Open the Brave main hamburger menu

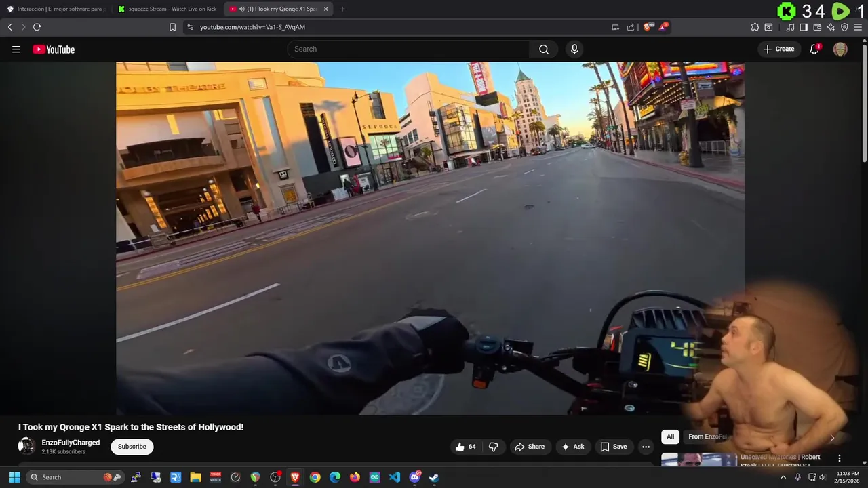point(859,27)
